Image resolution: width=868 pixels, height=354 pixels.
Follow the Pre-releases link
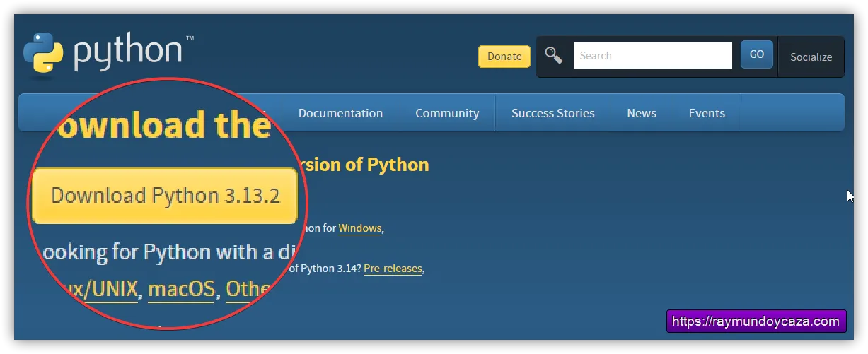(x=393, y=269)
